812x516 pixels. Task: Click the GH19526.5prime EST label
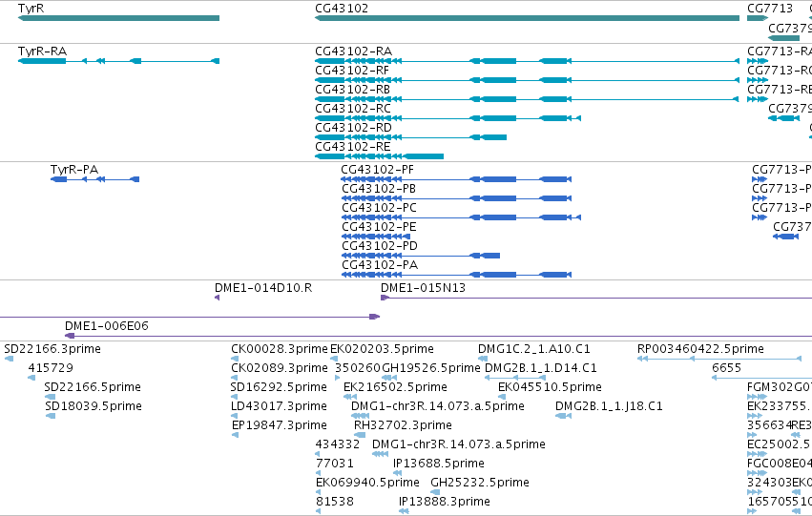(x=431, y=368)
